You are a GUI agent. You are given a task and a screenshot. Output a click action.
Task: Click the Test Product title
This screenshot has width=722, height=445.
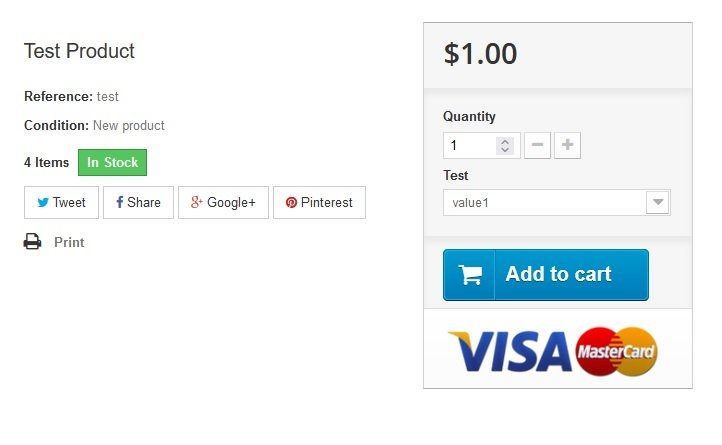coord(79,51)
